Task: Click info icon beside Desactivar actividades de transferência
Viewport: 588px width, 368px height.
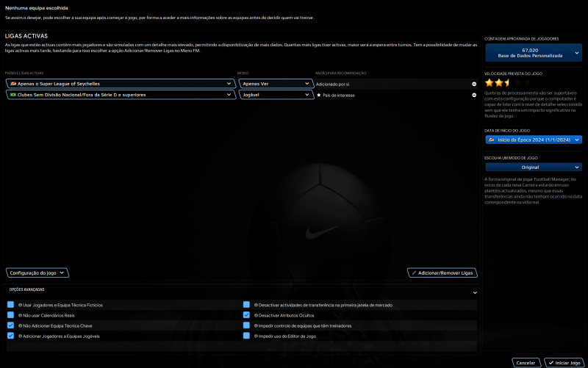Action: tap(256, 305)
